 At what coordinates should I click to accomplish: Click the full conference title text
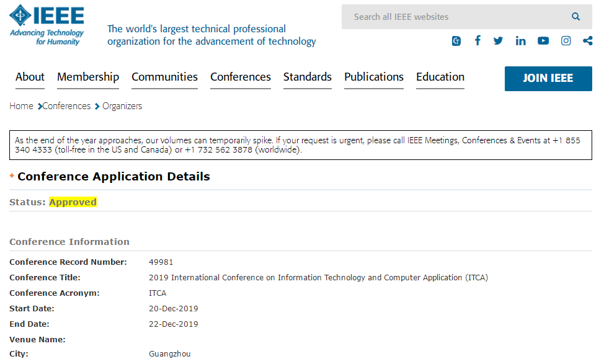[318, 277]
